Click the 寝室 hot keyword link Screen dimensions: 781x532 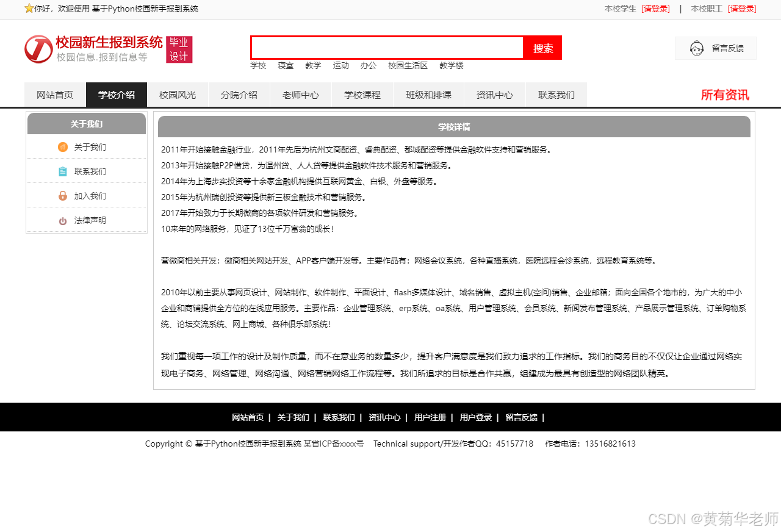pos(286,65)
